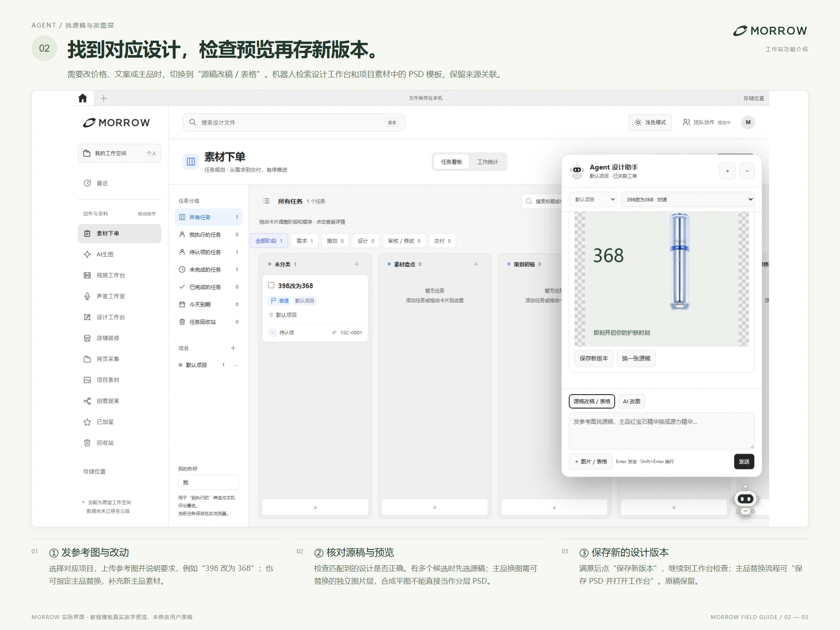Open 回收站 trash in the left sidebar
The width and height of the screenshot is (840, 630).
pos(119,443)
